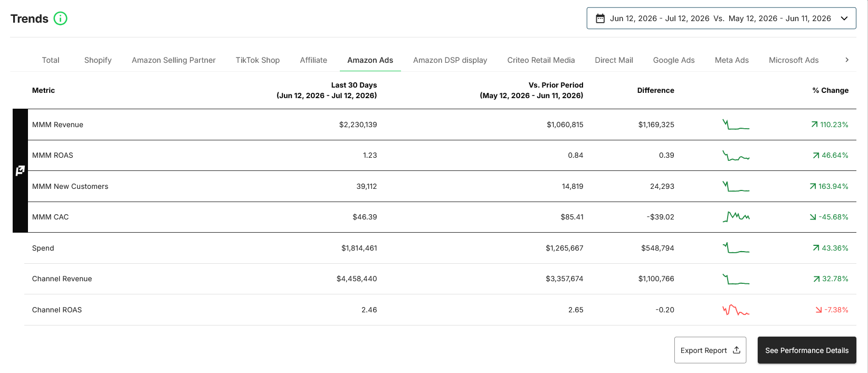Open the MMM CAC sparkline chart
This screenshot has width=868, height=373.
(736, 217)
